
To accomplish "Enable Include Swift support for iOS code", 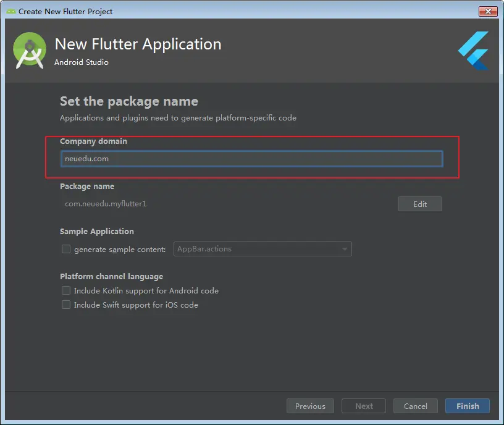I will pyautogui.click(x=66, y=305).
